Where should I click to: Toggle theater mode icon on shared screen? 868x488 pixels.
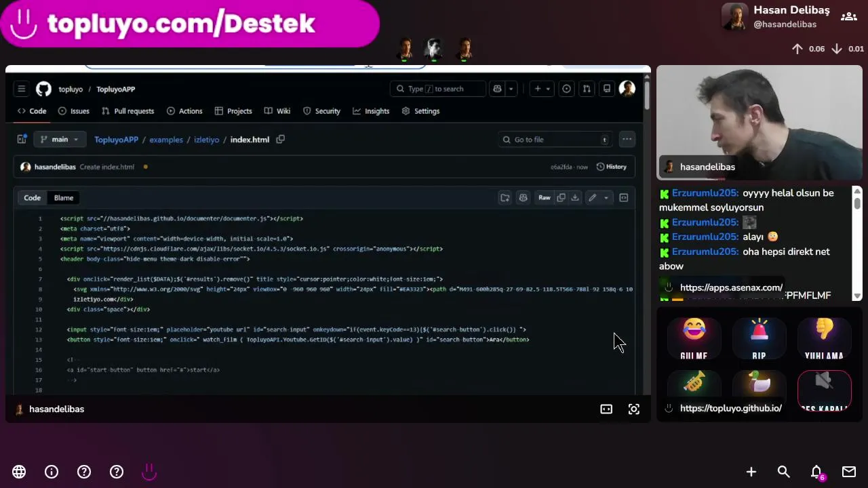pos(606,409)
